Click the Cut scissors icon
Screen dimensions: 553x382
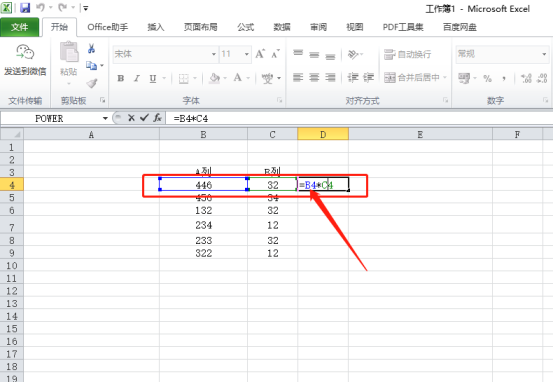92,48
